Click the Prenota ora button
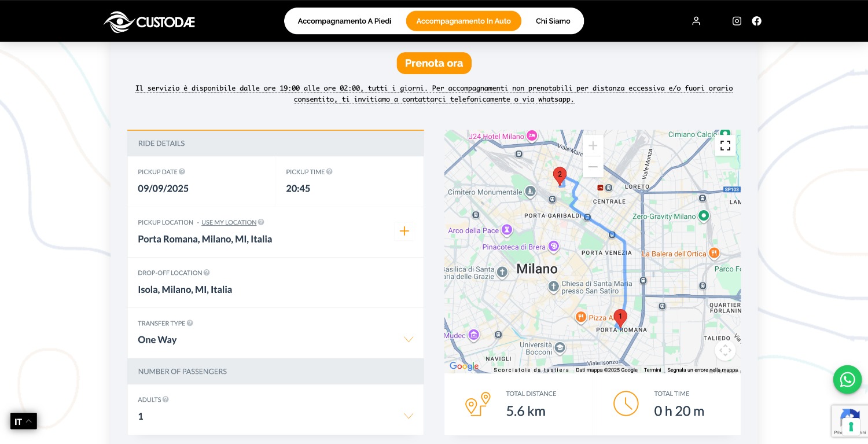The height and width of the screenshot is (444, 868). point(434,63)
